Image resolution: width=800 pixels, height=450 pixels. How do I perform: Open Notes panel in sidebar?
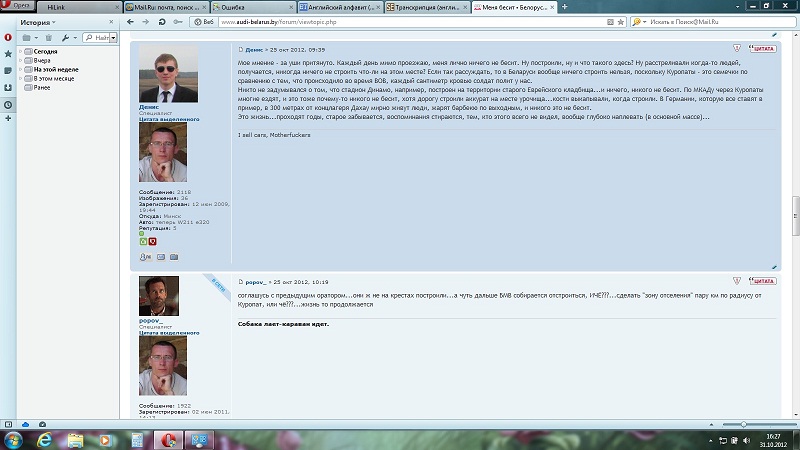(x=8, y=70)
